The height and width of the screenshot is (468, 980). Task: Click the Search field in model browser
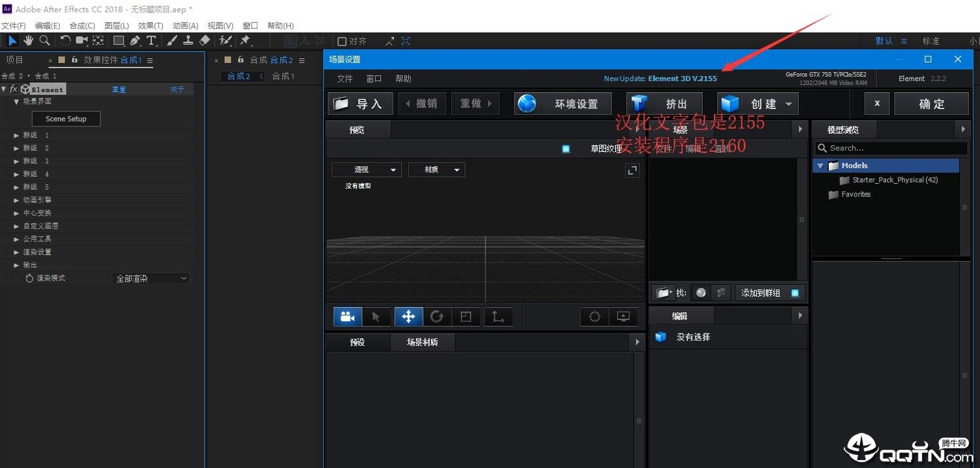890,148
